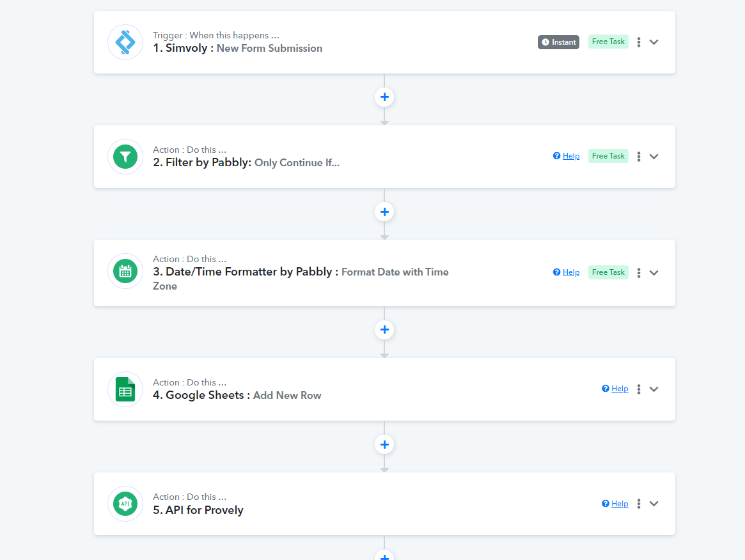Expand the Google Sheets step
The image size is (745, 560).
click(654, 389)
